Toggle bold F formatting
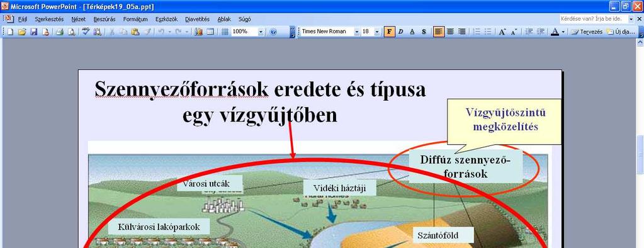Viewport: 644px width, 248px height. pos(389,31)
